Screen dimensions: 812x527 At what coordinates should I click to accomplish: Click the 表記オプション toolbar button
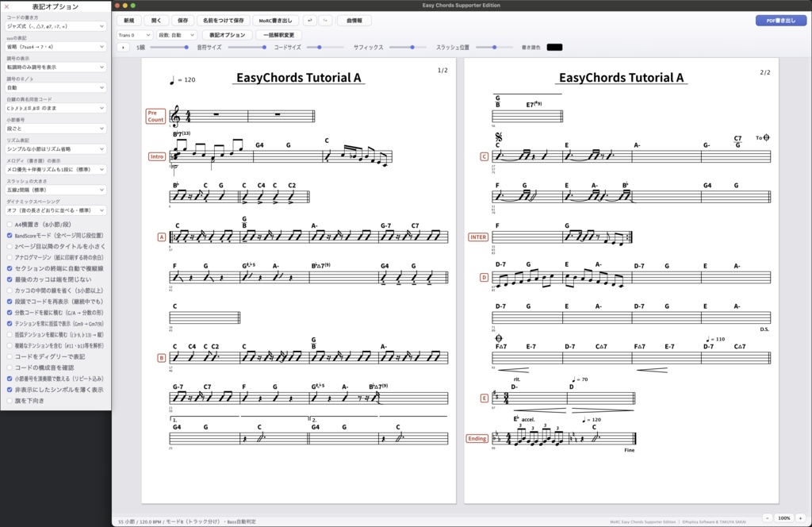pyautogui.click(x=227, y=35)
